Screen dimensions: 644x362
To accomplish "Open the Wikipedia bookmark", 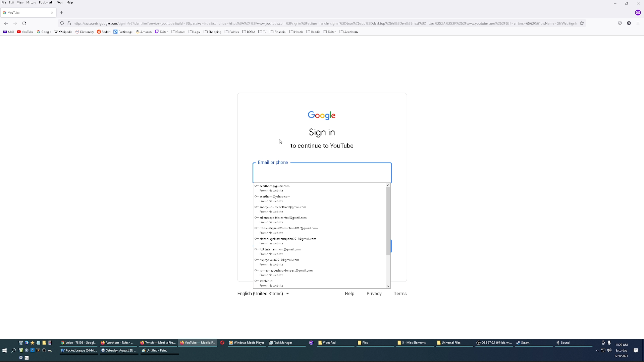I will click(x=63, y=32).
